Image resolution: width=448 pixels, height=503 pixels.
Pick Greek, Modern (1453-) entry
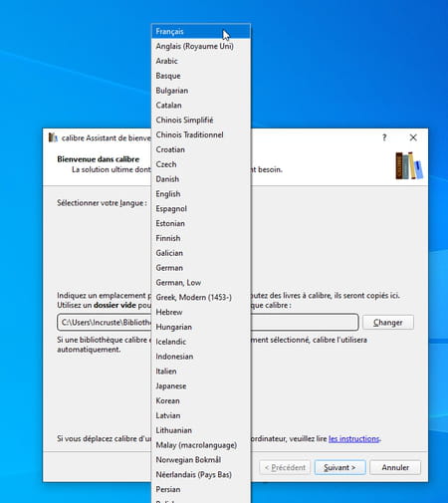201,297
